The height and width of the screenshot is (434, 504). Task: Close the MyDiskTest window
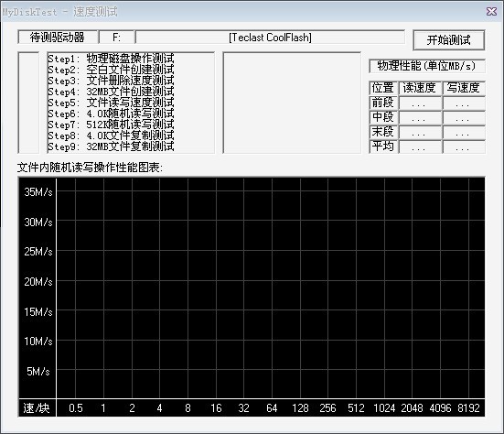click(491, 12)
